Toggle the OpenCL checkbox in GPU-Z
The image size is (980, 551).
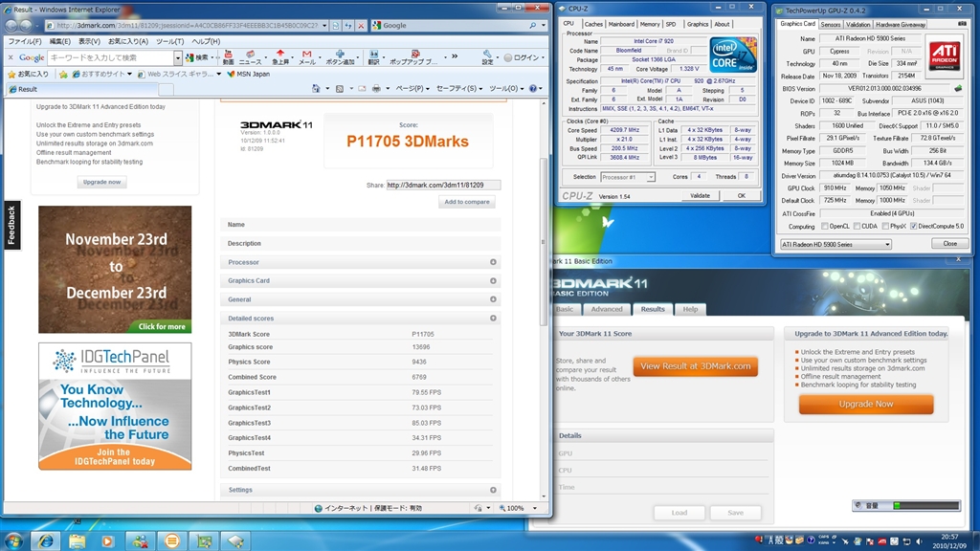point(824,226)
